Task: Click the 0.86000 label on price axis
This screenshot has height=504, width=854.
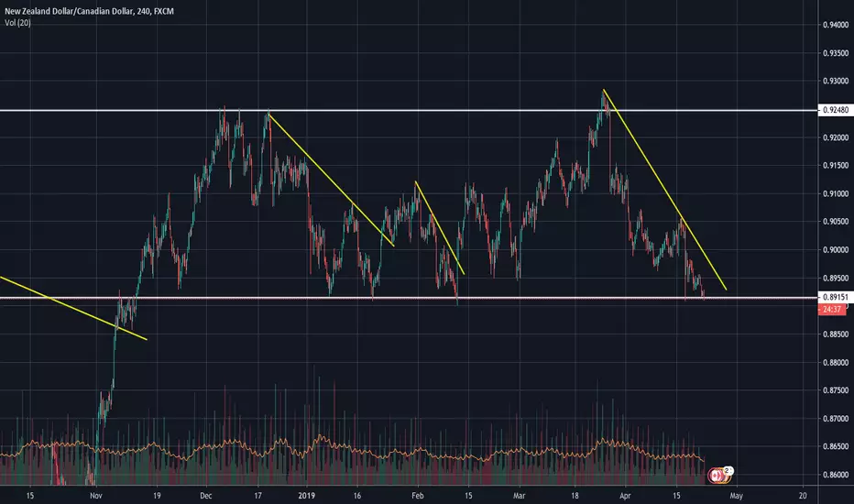Action: pyautogui.click(x=836, y=475)
